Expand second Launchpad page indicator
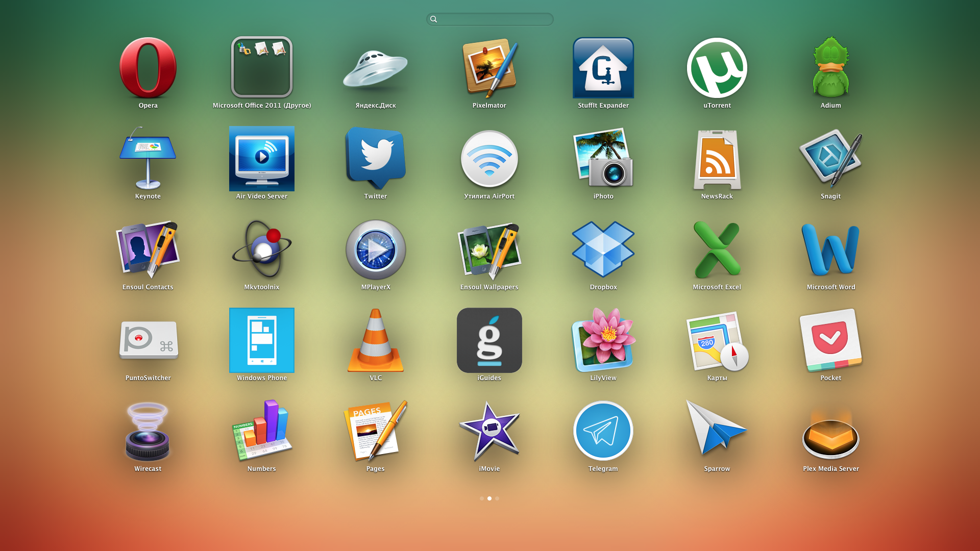The height and width of the screenshot is (551, 980). (x=489, y=498)
